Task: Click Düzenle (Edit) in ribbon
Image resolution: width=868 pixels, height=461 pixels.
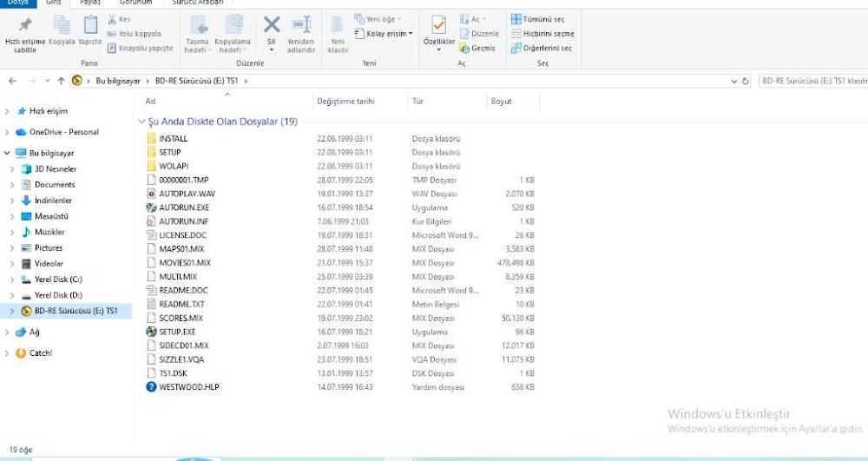Action: [x=479, y=34]
